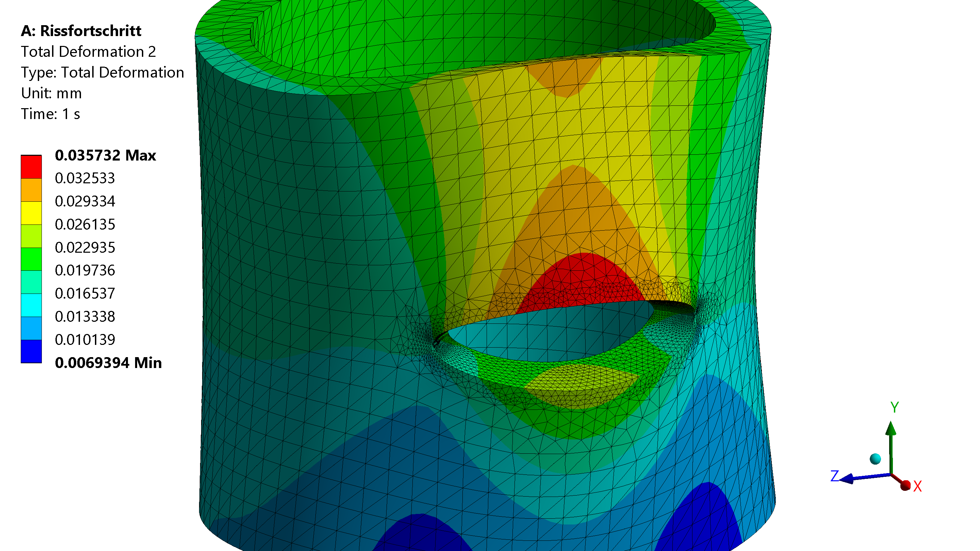Screen dimensions: 980x551
Task: Select the cyan legend color band
Action: click(31, 305)
